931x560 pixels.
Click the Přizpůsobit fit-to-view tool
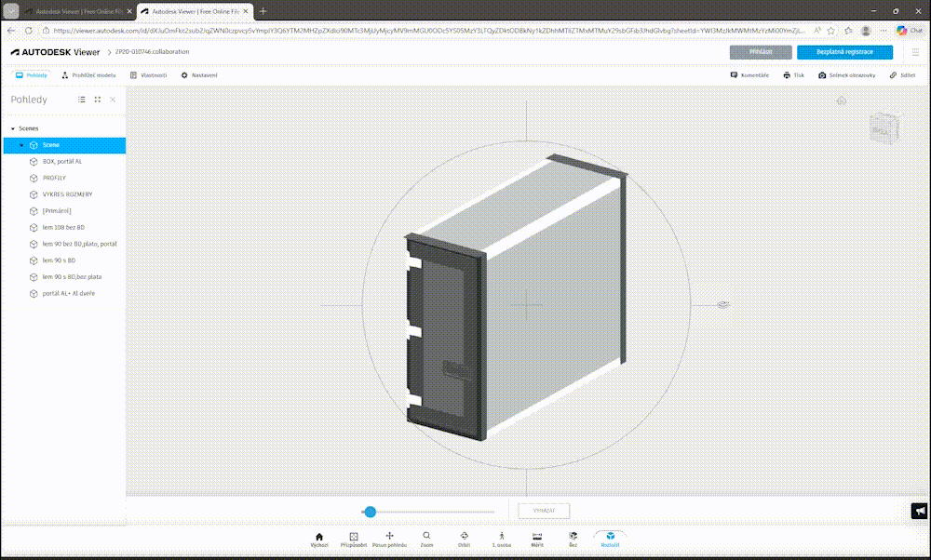tap(354, 539)
